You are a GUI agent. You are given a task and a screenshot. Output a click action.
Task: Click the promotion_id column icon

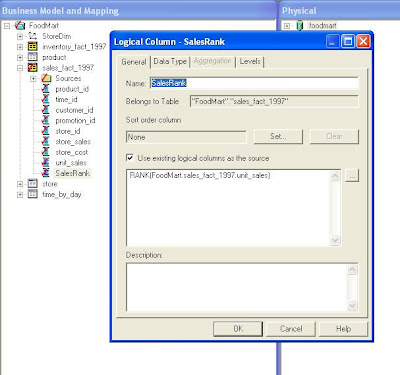click(46, 120)
